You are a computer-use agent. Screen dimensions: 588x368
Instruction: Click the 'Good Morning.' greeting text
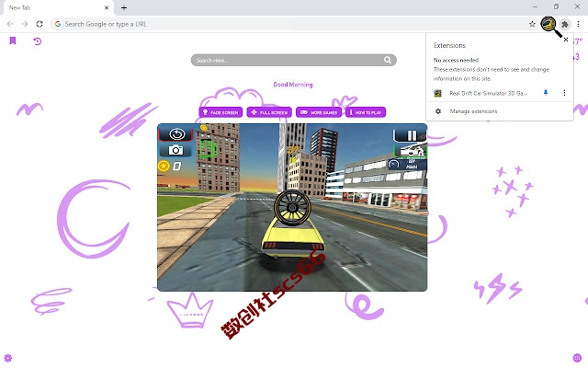[x=293, y=85]
